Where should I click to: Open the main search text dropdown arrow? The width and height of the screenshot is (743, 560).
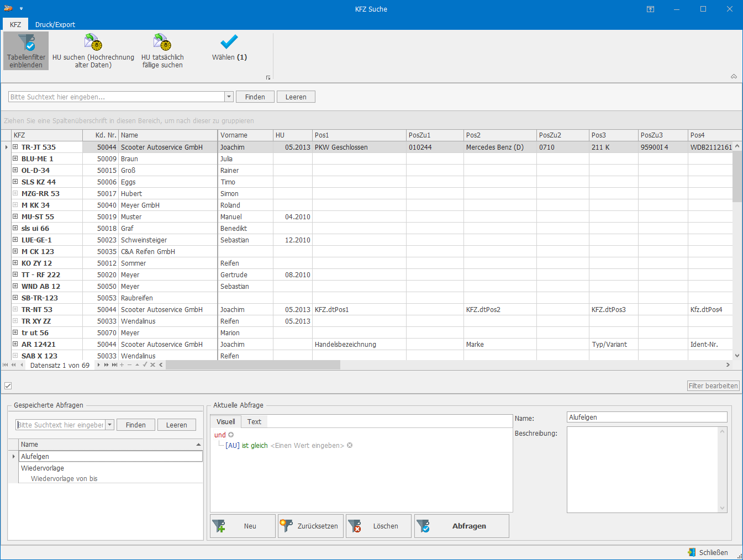pyautogui.click(x=229, y=97)
